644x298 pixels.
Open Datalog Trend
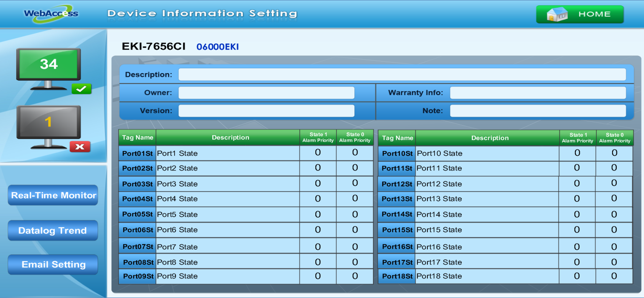[53, 230]
